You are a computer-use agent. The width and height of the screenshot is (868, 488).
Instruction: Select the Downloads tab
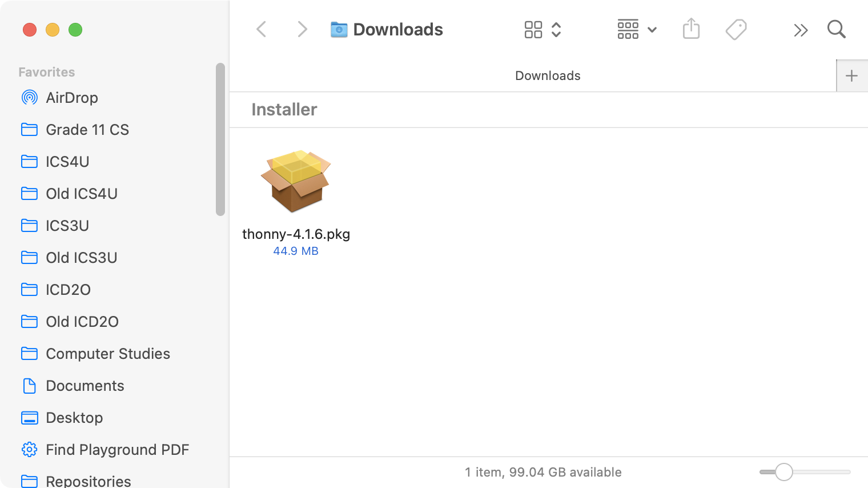[x=547, y=75]
